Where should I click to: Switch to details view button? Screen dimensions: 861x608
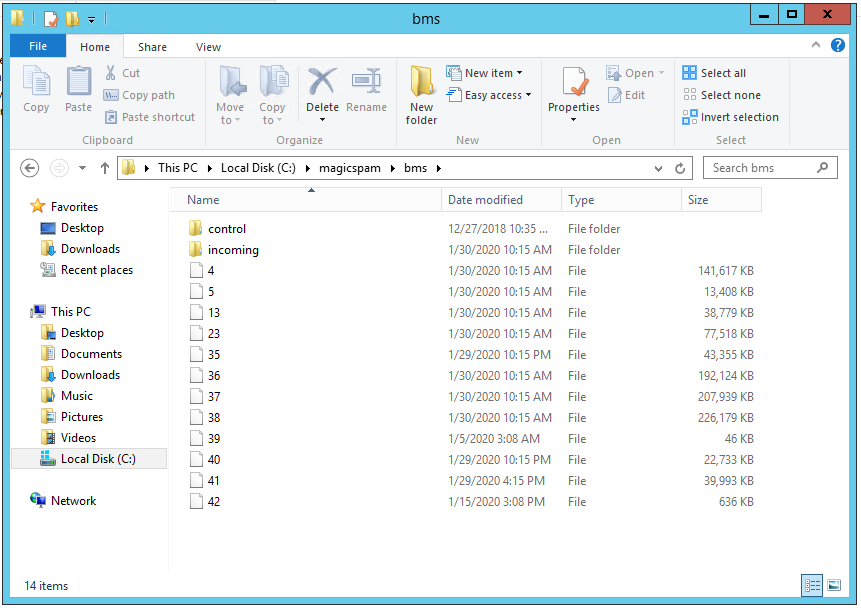(x=812, y=585)
